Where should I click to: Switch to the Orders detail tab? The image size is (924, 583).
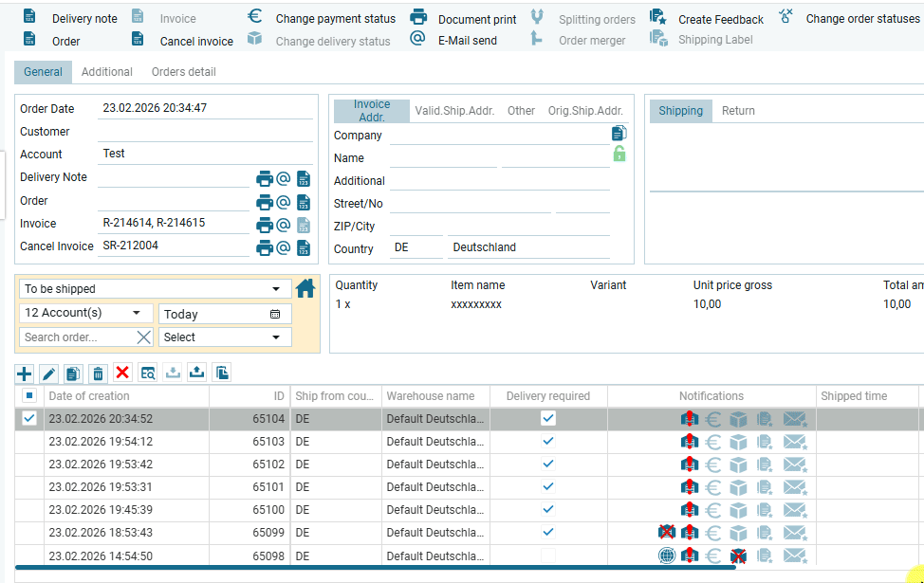183,72
